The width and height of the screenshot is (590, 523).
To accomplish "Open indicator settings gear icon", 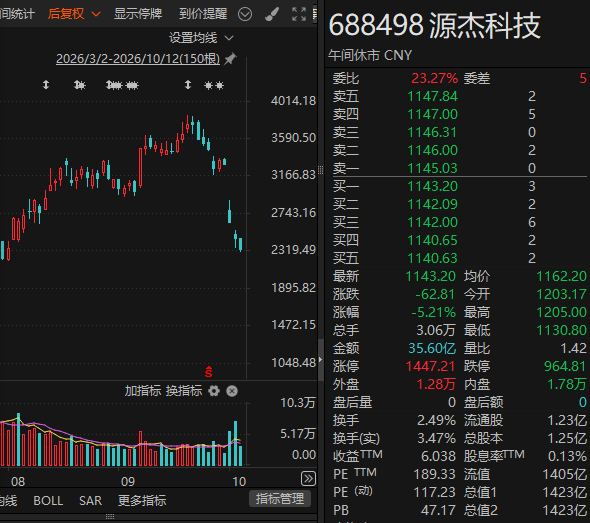I will click(x=214, y=391).
